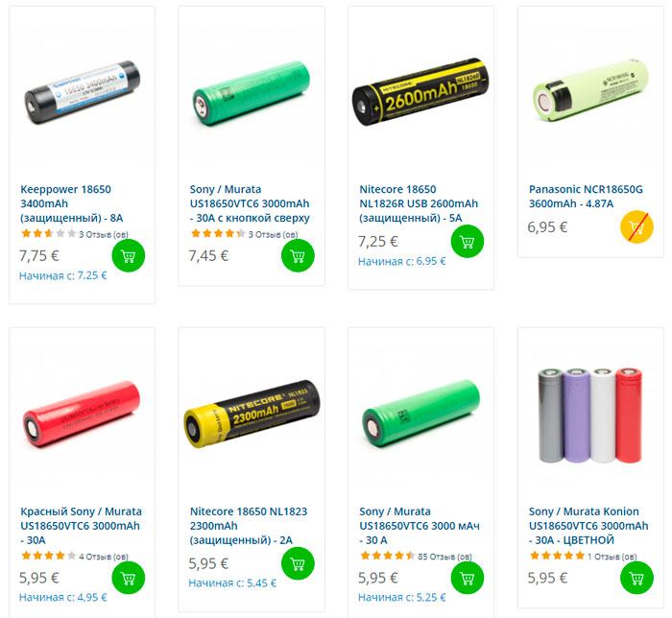The height and width of the screenshot is (618, 672).
Task: Open Sony Murata Konion ЦВЕТНОЙ product link
Action: point(588,526)
